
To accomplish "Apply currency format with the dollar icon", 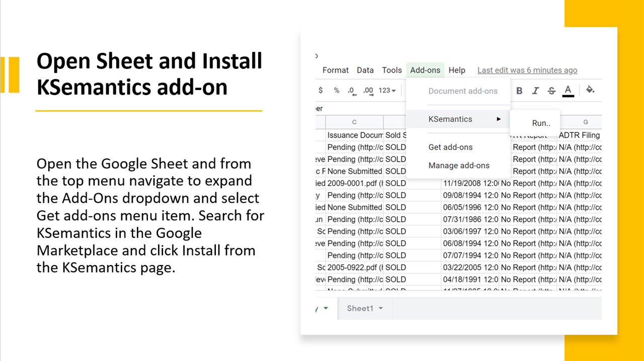I will pyautogui.click(x=320, y=91).
